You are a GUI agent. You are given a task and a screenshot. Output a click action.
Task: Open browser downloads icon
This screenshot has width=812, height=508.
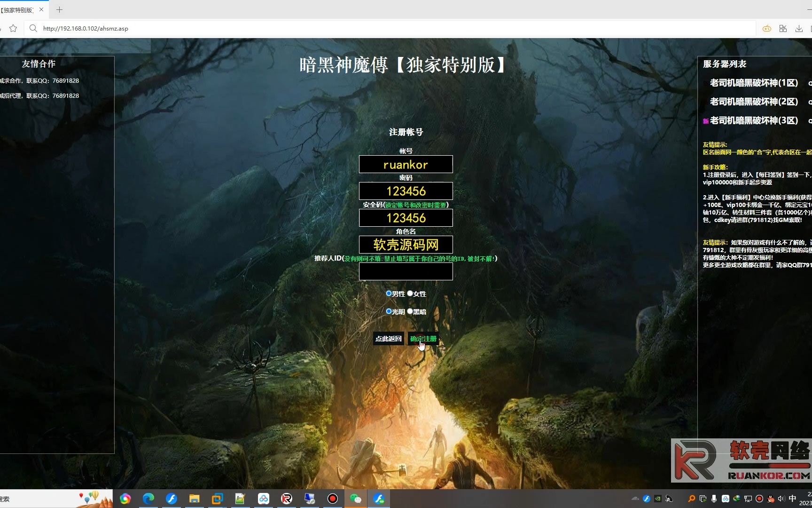tap(799, 29)
